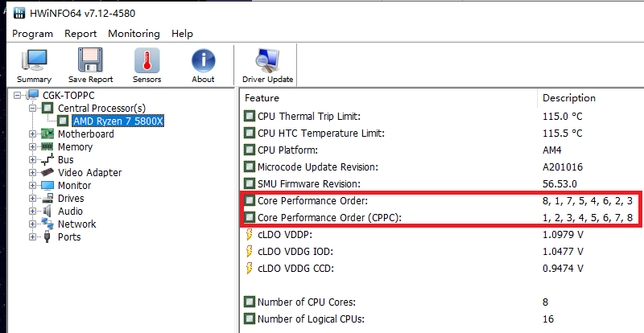The image size is (644, 333).
Task: Open the Summary toolbar icon
Action: pyautogui.click(x=34, y=64)
